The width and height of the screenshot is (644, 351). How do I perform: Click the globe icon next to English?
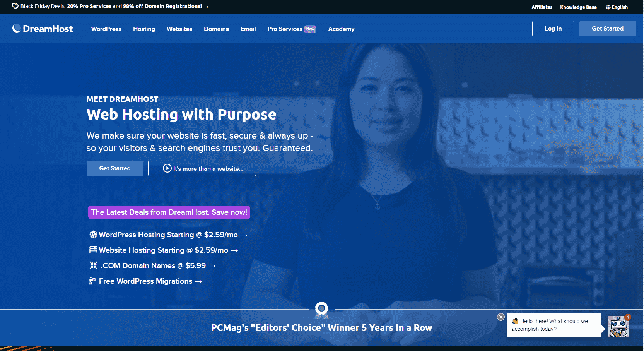pos(608,7)
